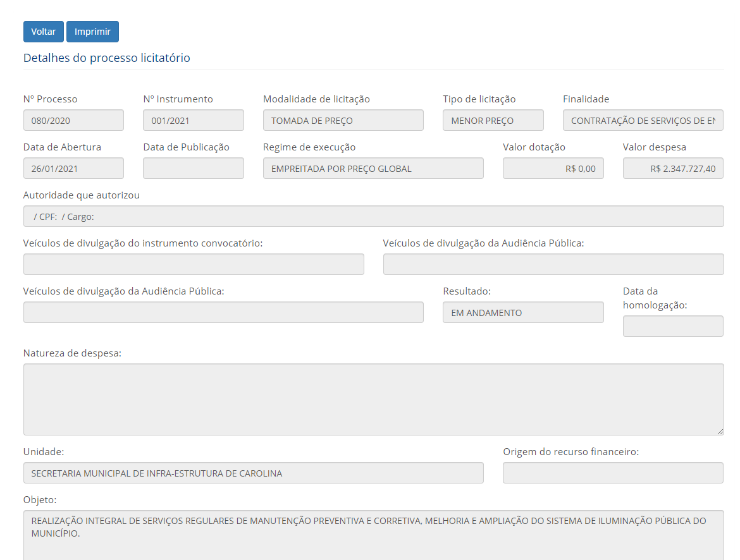Click the label Modalidade de licitação
This screenshot has height=560, width=740.
point(316,99)
